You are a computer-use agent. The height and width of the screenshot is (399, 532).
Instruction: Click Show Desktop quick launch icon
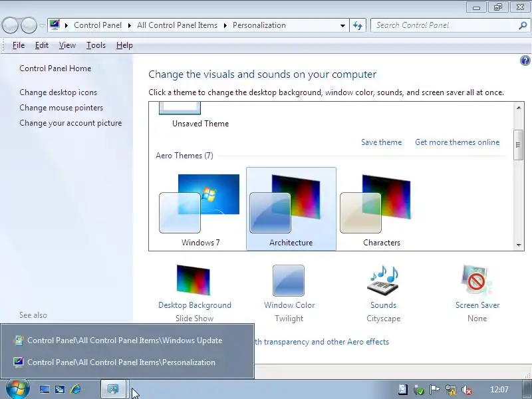pos(45,389)
